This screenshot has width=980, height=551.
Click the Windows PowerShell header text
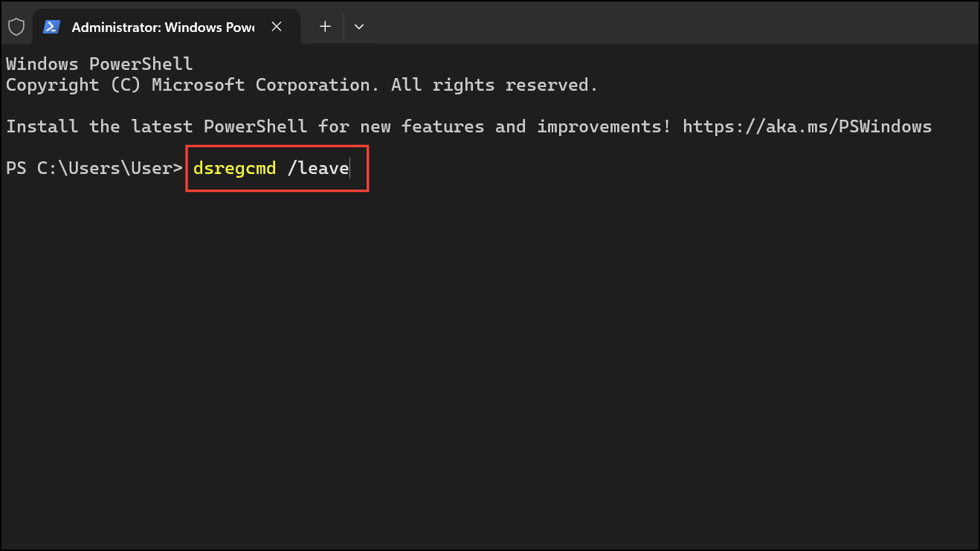coord(98,63)
